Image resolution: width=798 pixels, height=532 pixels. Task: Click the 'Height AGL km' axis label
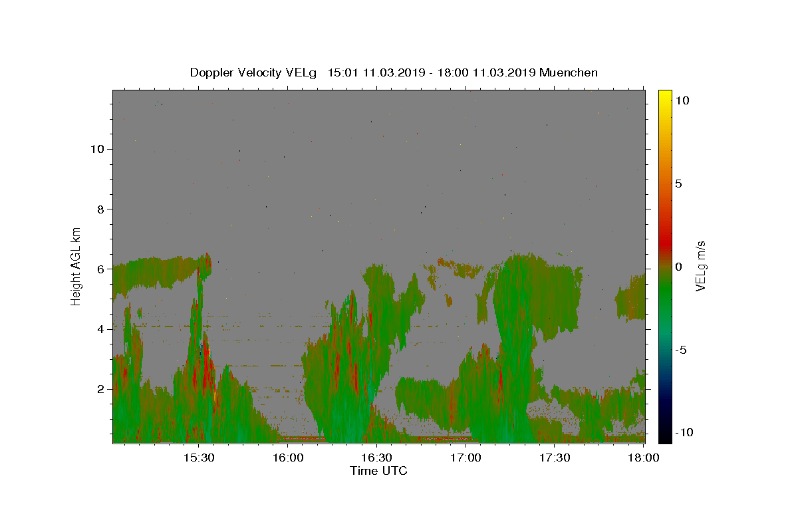[x=76, y=266]
